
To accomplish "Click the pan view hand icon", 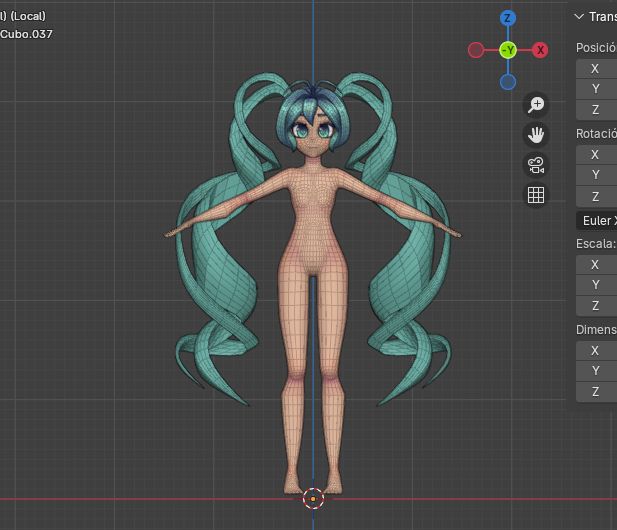I will [536, 135].
